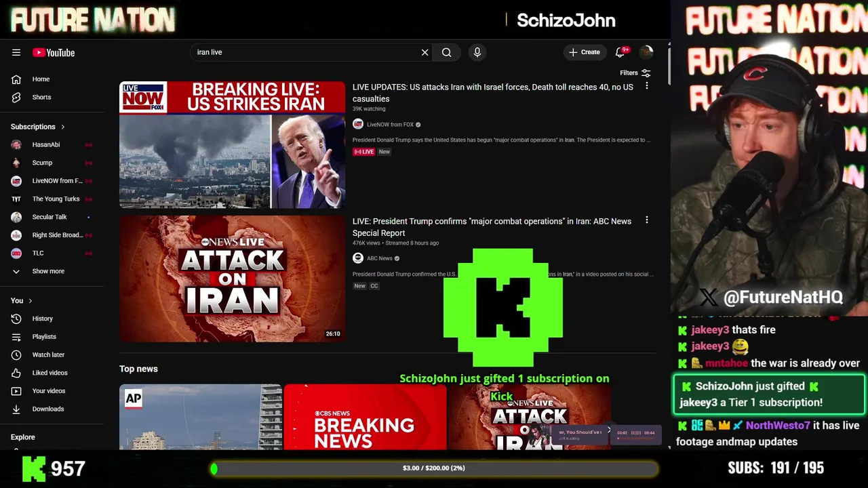Click the Liked videos thumbs-up icon
Screen dimensions: 868x488
(x=16, y=373)
